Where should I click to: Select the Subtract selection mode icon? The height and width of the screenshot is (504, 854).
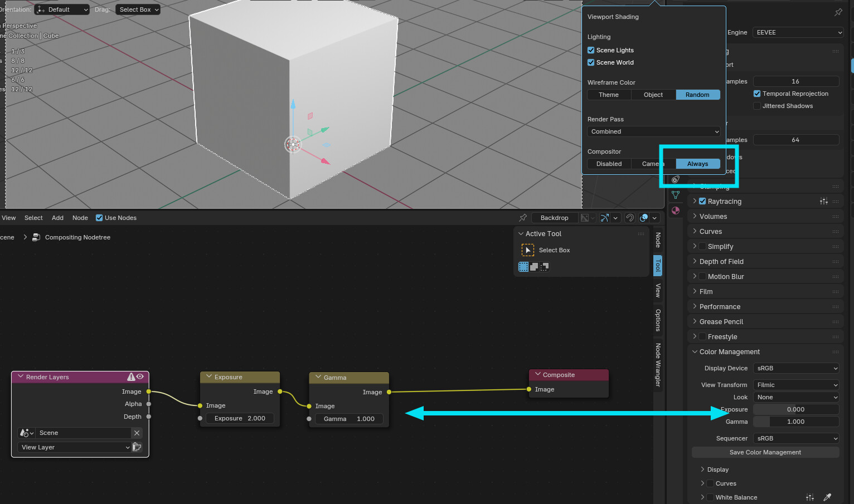point(545,267)
